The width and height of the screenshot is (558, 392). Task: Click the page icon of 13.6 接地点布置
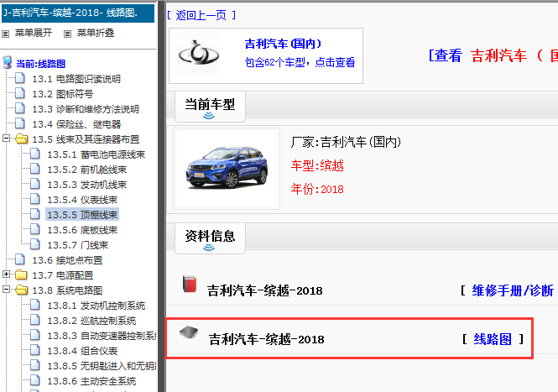(20, 259)
